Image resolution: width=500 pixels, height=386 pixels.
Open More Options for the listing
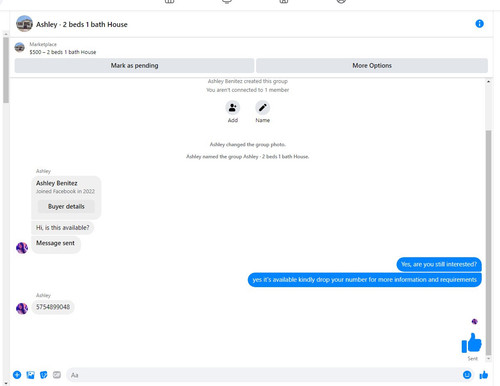pos(372,65)
